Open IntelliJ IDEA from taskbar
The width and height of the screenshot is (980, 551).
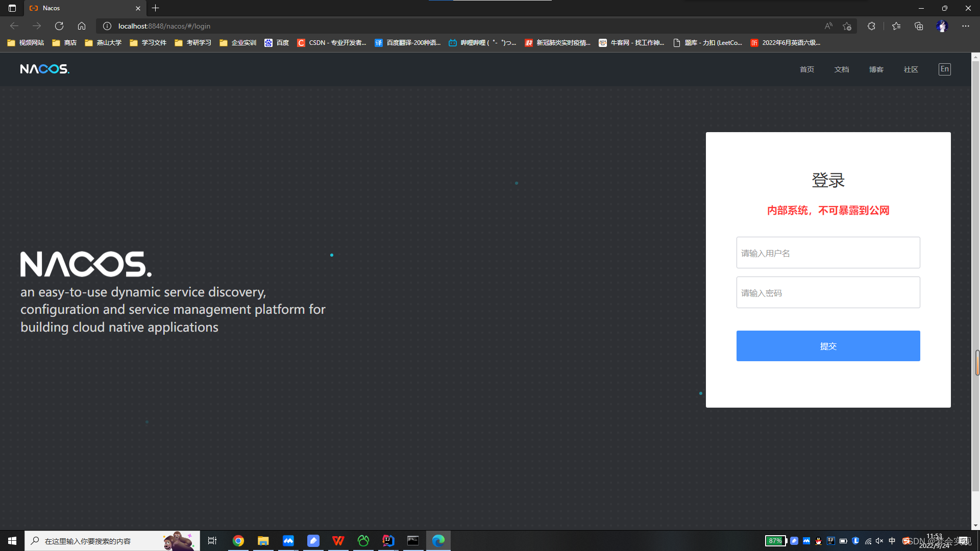(388, 541)
